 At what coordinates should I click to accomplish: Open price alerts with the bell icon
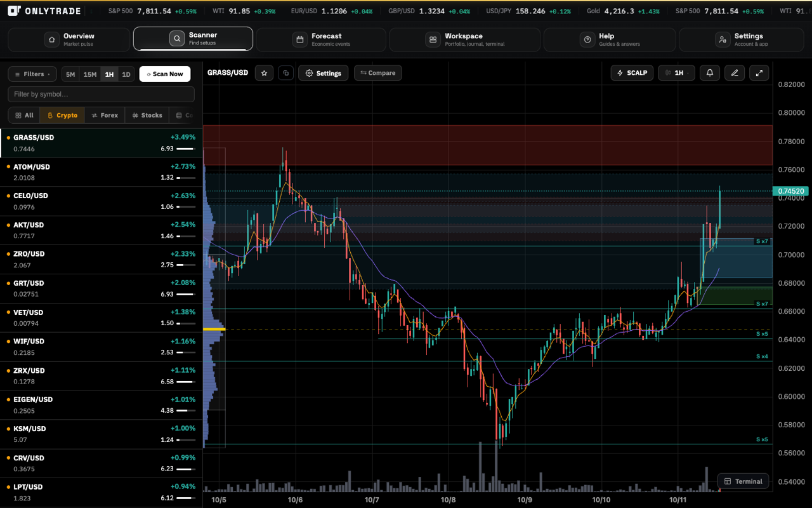click(x=710, y=73)
